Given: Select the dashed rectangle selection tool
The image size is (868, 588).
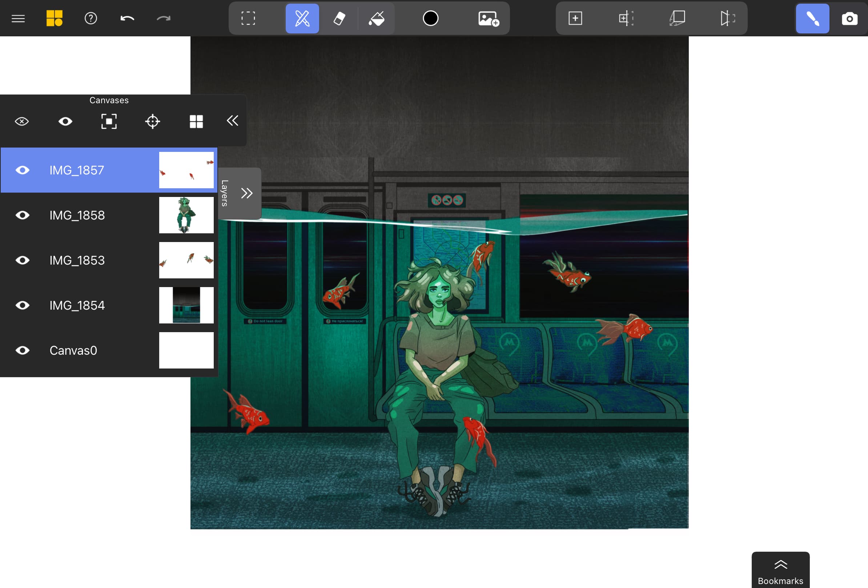Looking at the screenshot, I should pos(248,18).
